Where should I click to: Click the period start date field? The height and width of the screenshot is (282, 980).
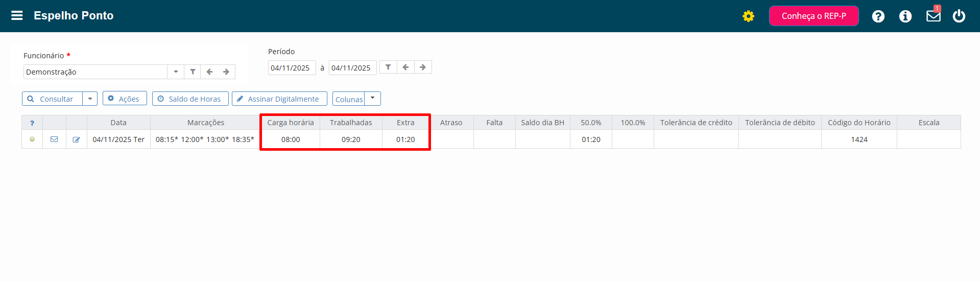(292, 67)
